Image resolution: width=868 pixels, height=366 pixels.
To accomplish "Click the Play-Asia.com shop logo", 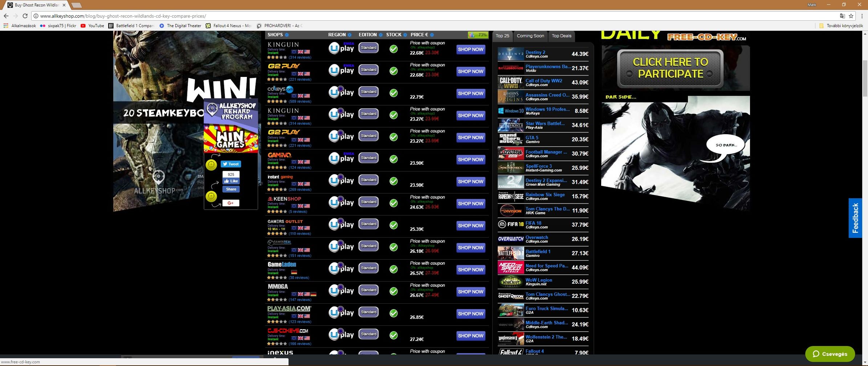I will [289, 309].
